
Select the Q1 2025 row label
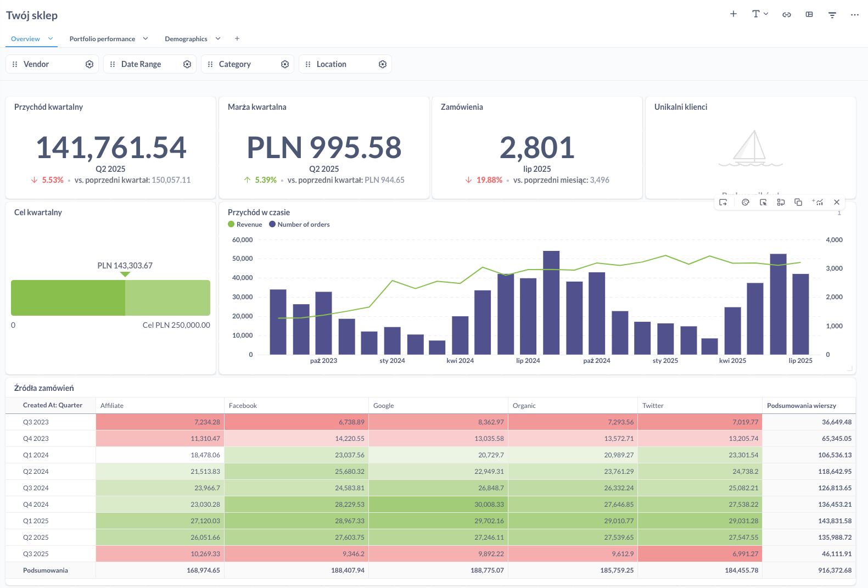[x=36, y=521]
